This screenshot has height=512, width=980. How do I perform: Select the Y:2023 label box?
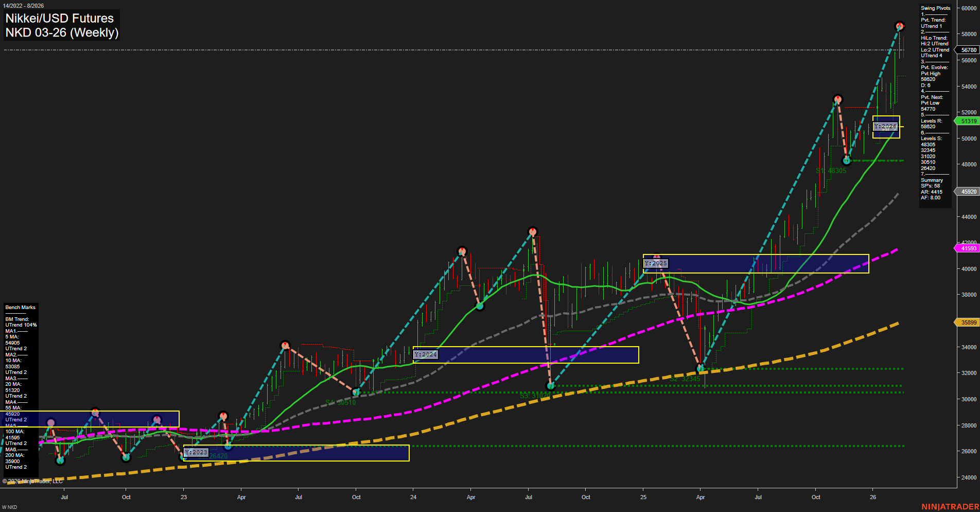196,452
